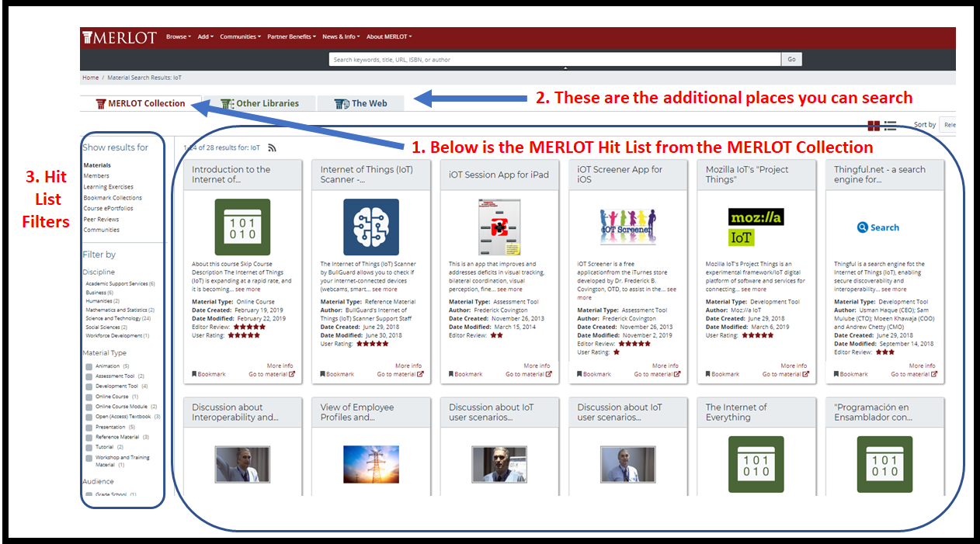The height and width of the screenshot is (544, 980).
Task: Tick the Tutorial material type checkbox
Action: point(89,448)
